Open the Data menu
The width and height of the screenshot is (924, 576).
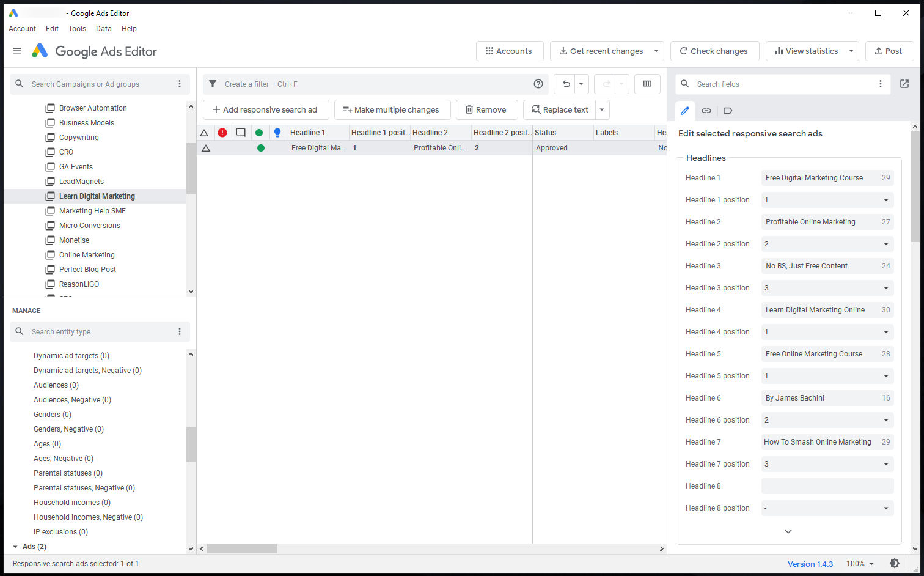[103, 28]
